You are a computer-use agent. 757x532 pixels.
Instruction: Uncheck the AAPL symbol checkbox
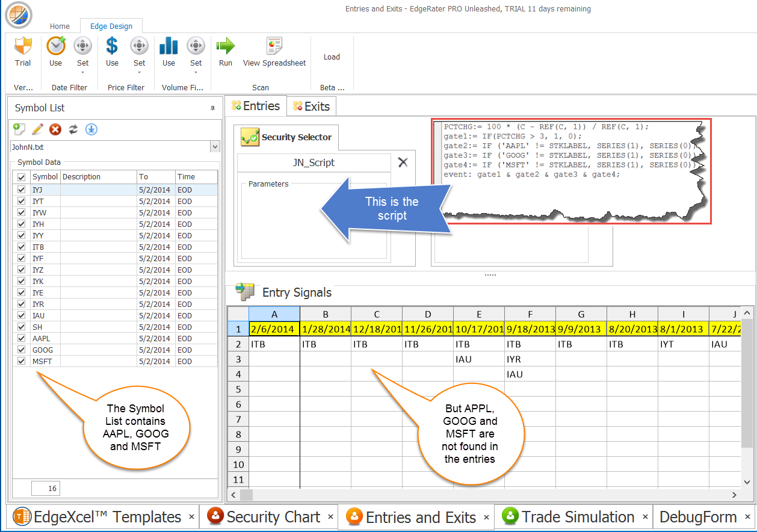pos(22,338)
